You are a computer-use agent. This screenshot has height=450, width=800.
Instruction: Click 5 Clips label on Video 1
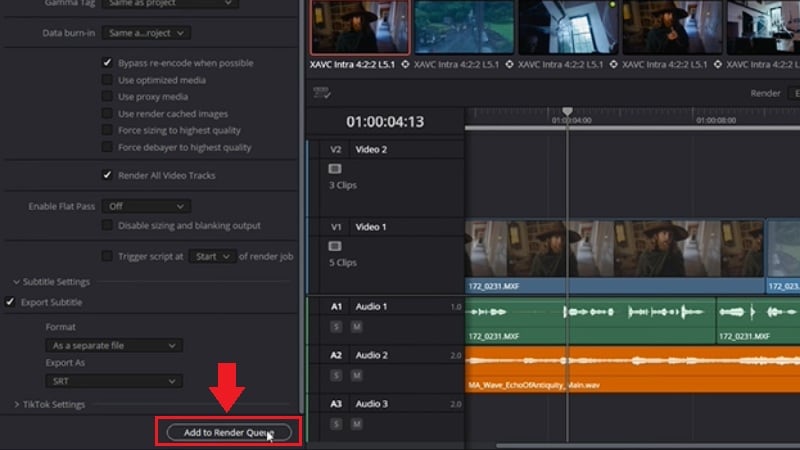[343, 263]
